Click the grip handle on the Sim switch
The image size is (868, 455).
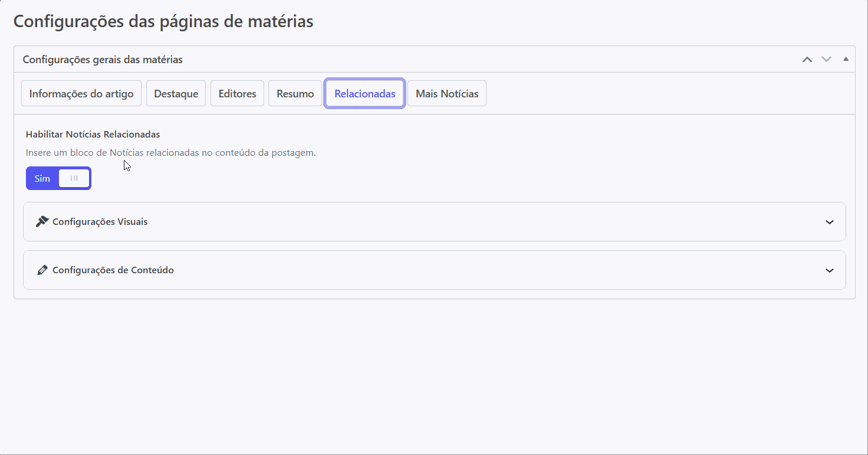point(74,178)
